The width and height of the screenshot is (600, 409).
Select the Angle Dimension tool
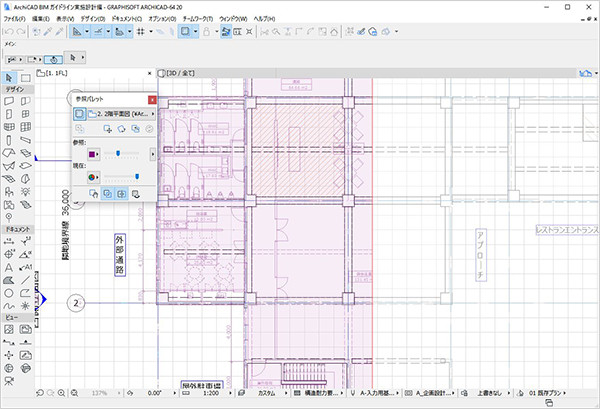coord(26,254)
